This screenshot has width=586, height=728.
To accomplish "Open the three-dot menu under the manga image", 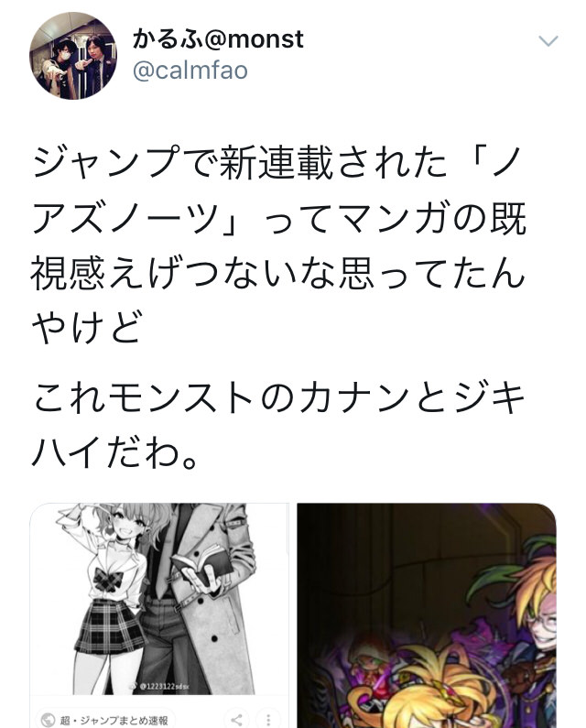I will tap(268, 720).
